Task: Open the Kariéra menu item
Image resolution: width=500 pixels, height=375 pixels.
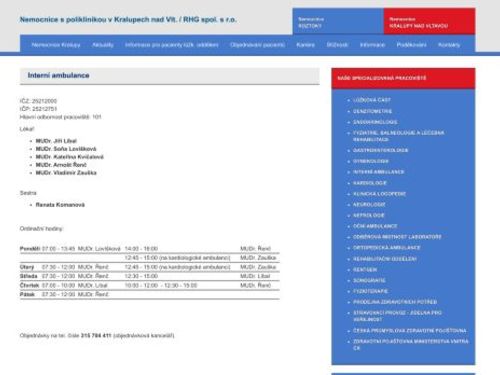Action: 305,45
